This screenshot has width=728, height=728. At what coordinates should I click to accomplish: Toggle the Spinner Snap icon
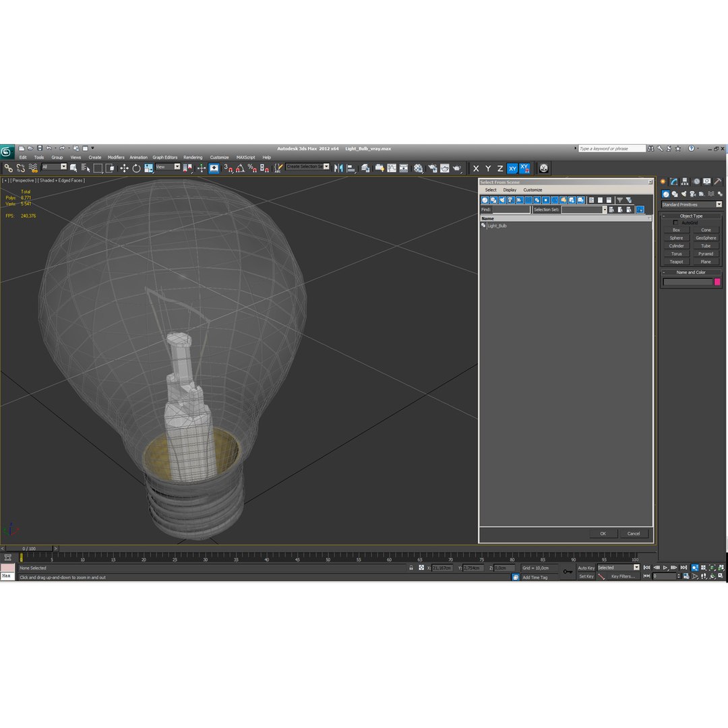point(264,168)
